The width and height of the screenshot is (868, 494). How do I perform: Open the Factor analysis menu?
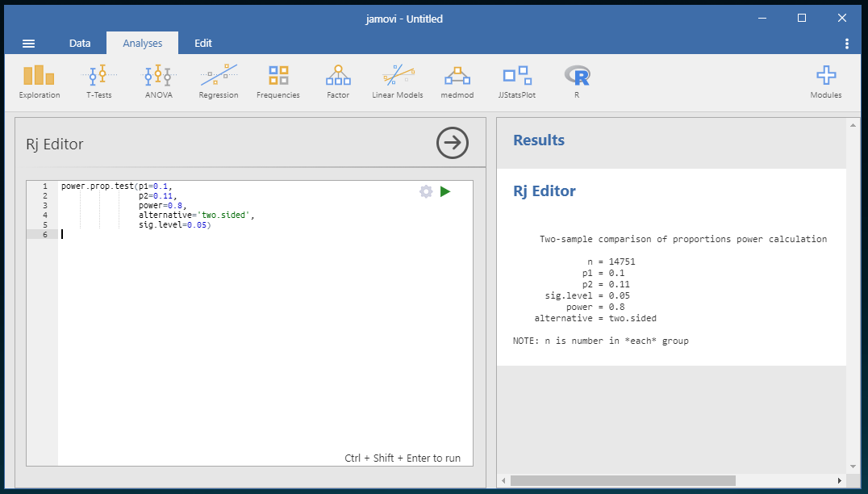tap(338, 82)
